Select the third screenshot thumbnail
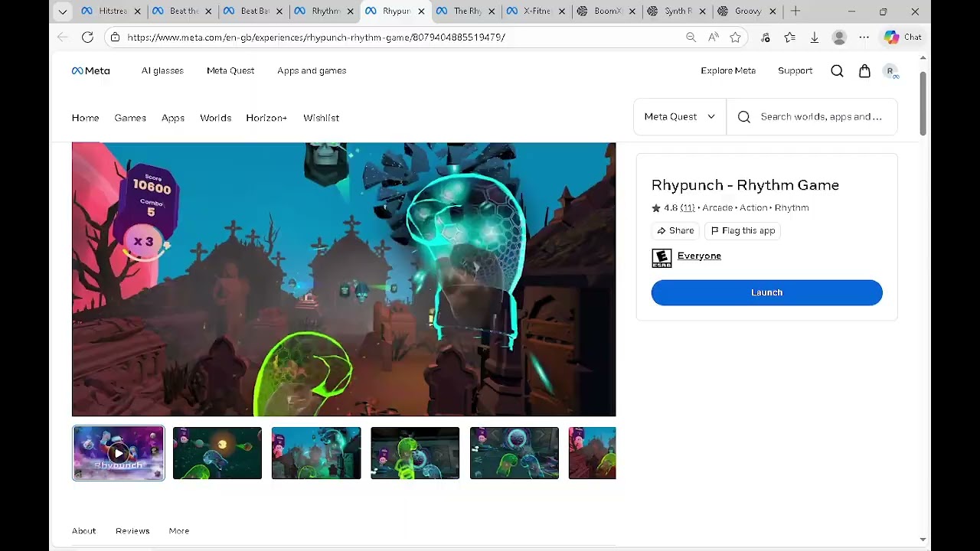Viewport: 980px width, 551px height. click(x=316, y=453)
